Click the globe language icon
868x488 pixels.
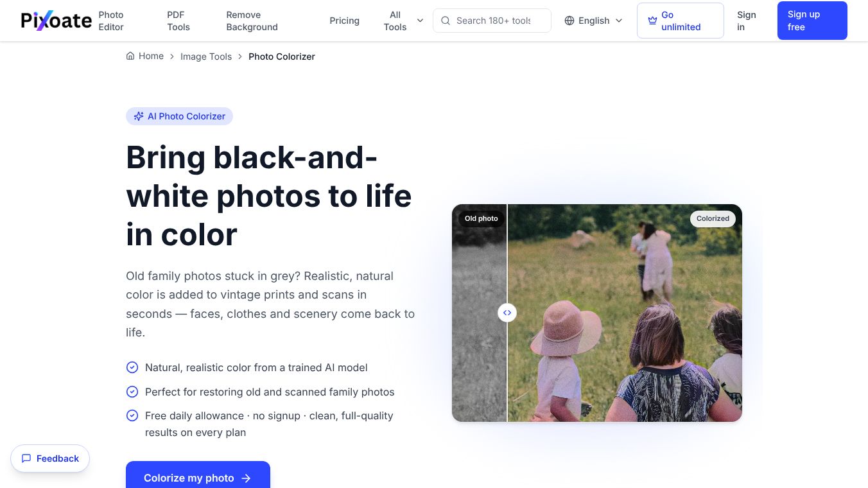(569, 21)
